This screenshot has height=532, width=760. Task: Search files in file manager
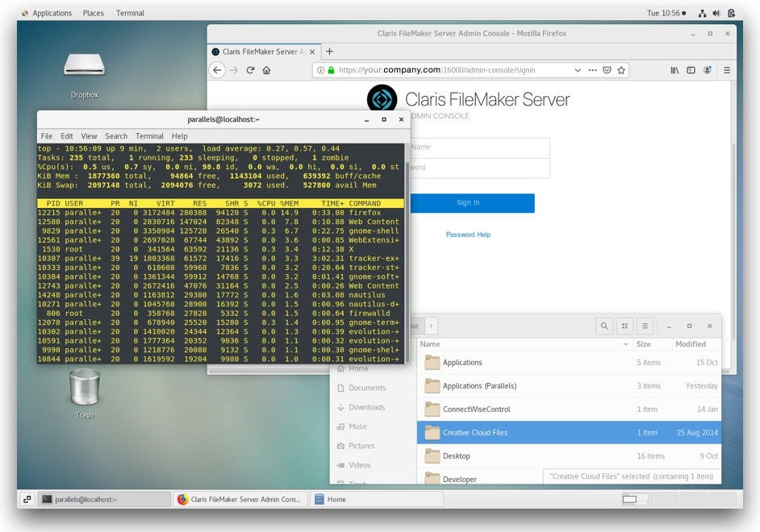coord(604,326)
